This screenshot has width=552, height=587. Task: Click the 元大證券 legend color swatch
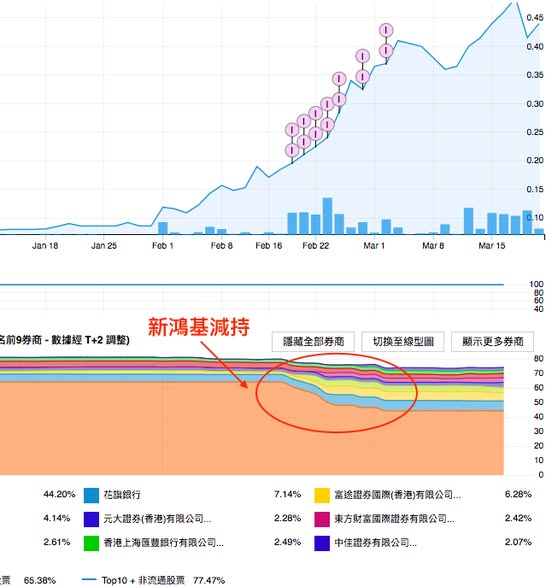(91, 519)
